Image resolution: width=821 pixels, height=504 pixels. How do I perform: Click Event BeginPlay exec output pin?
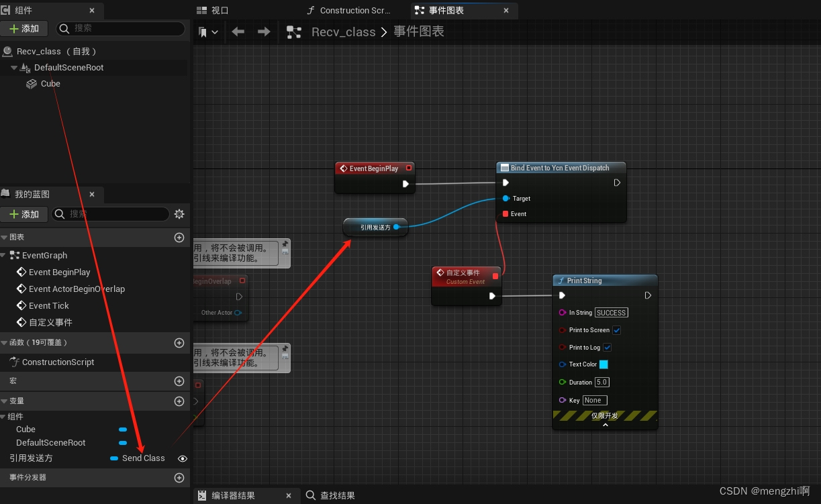pos(405,184)
